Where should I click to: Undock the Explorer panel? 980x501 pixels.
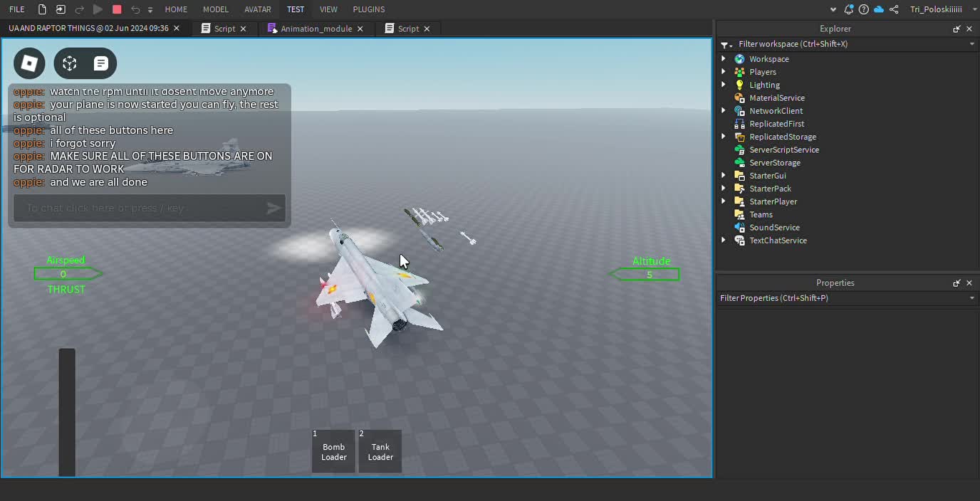tap(956, 29)
